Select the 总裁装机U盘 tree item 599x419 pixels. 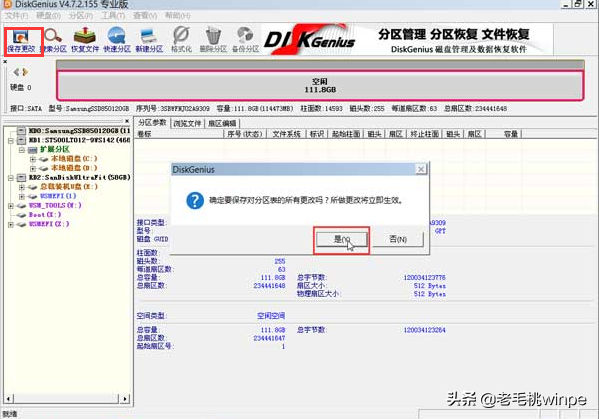tap(69, 187)
